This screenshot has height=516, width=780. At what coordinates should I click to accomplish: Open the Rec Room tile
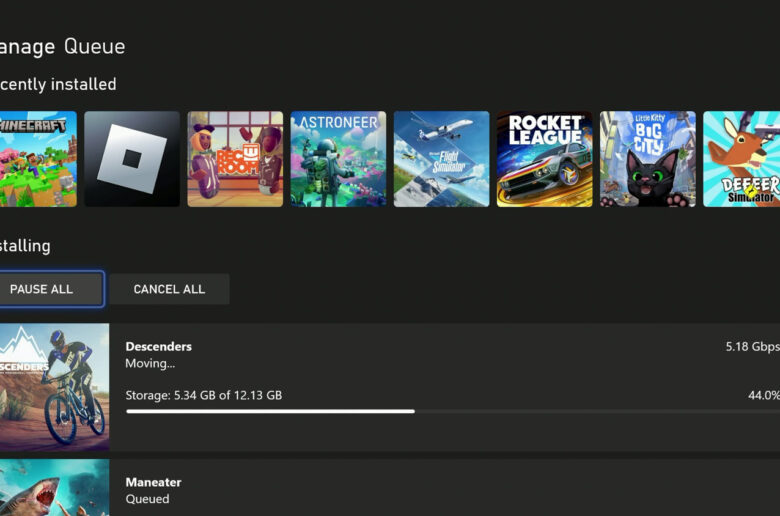235,159
